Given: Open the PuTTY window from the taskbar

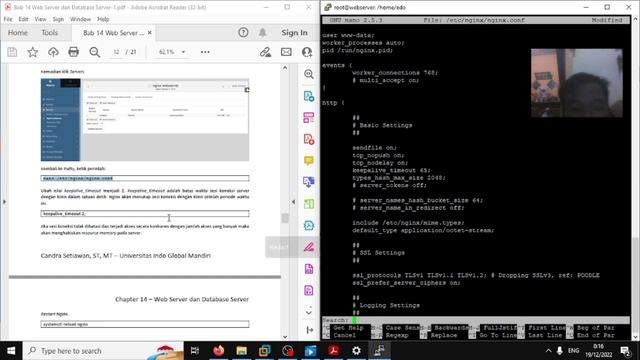Looking at the screenshot, I should pyautogui.click(x=379, y=351).
